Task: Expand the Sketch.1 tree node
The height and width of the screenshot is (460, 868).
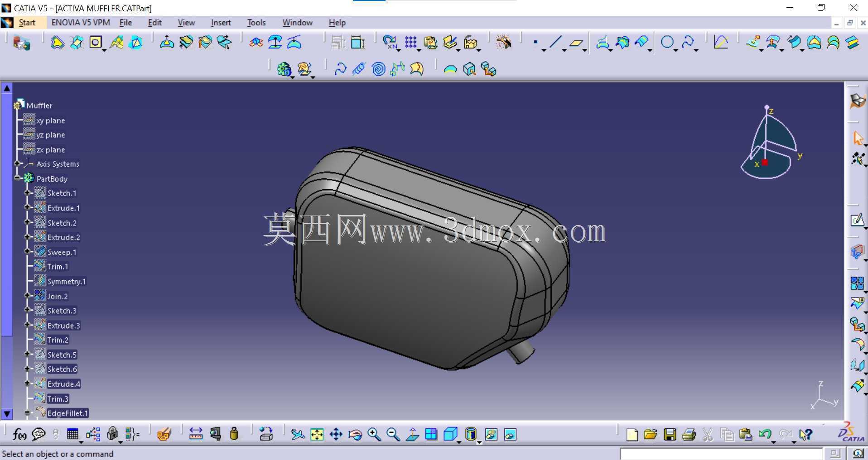Action: [x=27, y=193]
